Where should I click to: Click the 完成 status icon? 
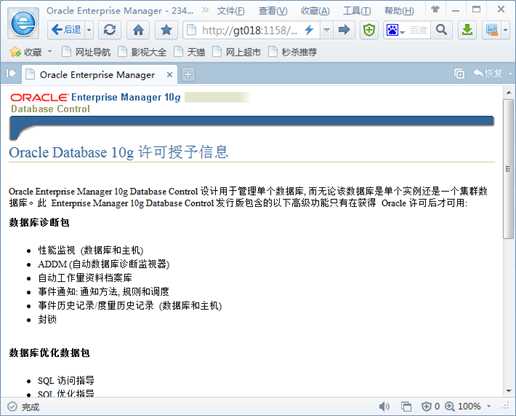[x=12, y=407]
